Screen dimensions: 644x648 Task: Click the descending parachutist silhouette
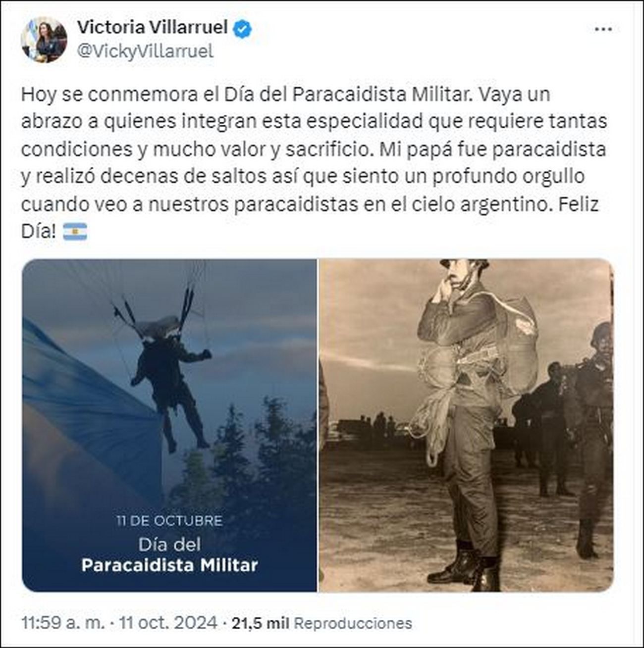[x=168, y=376]
